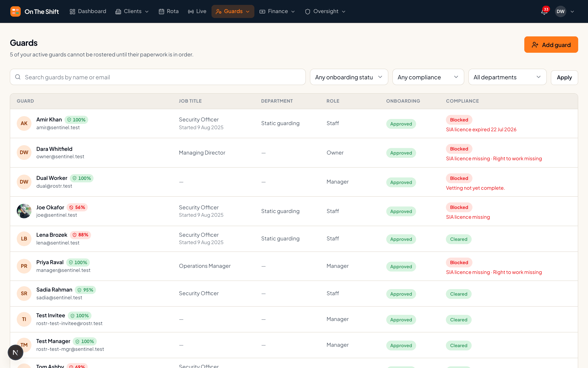Open the onboarding status filter dropdown

349,77
